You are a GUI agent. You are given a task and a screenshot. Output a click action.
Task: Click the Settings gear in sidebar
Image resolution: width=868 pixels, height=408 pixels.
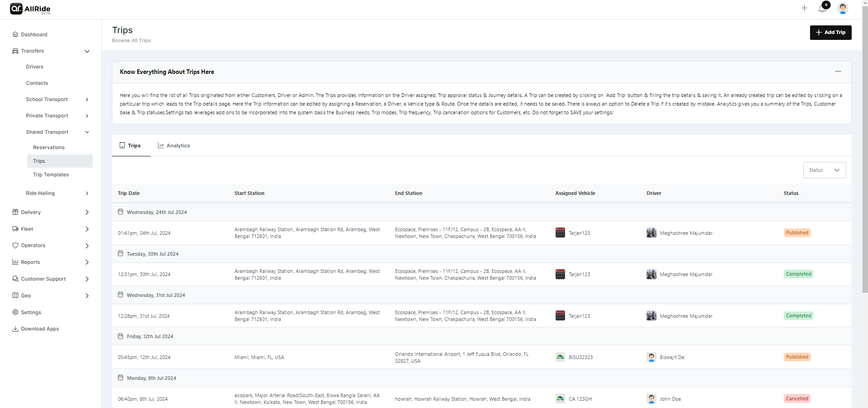[x=15, y=312]
